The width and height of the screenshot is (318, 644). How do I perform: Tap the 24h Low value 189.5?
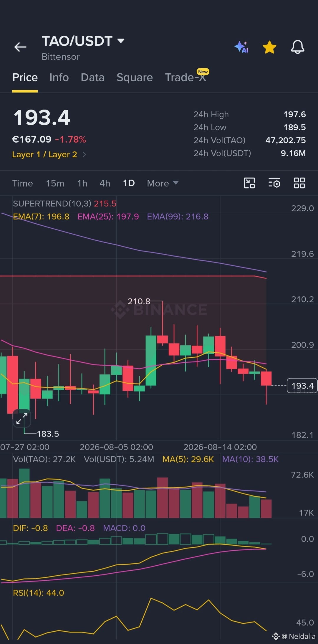294,127
